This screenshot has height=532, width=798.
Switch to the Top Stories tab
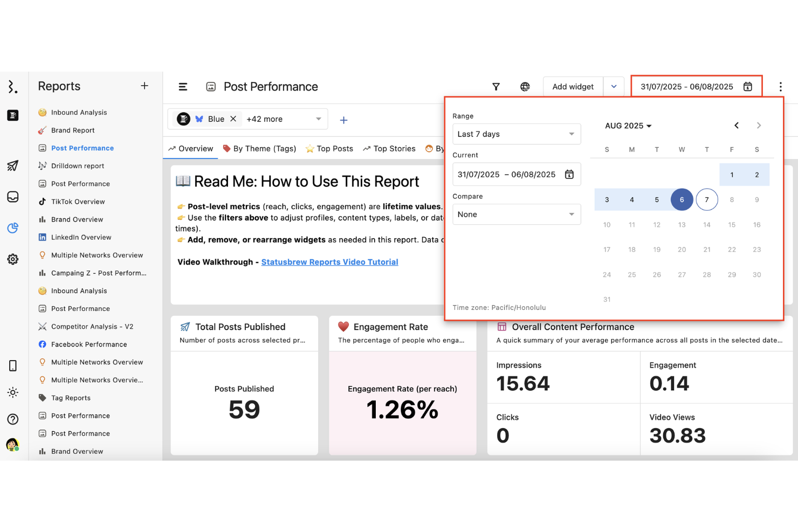coord(389,149)
